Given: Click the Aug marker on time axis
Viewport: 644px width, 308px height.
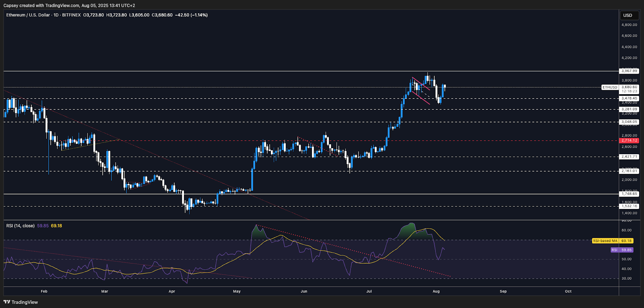Looking at the screenshot, I should tap(436, 291).
